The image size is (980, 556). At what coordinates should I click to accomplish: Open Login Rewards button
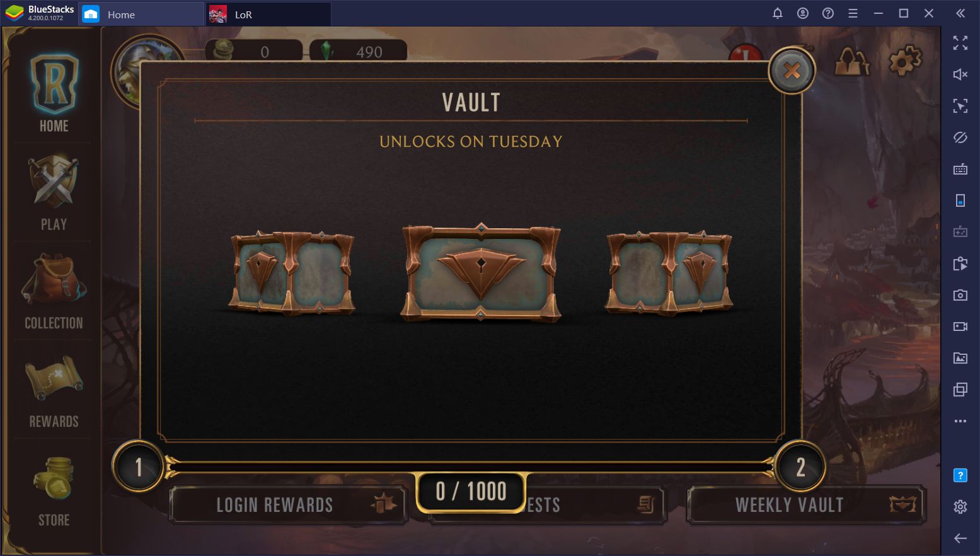click(x=289, y=504)
